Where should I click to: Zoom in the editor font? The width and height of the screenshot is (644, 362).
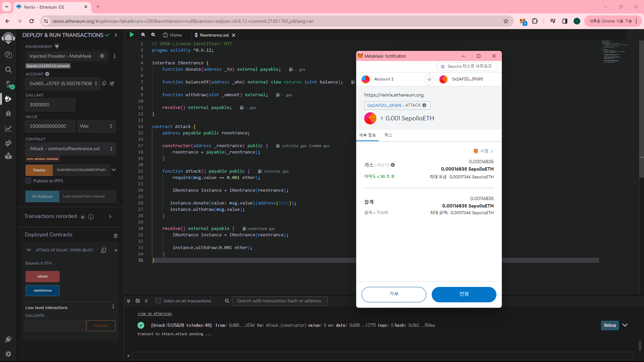(x=153, y=35)
